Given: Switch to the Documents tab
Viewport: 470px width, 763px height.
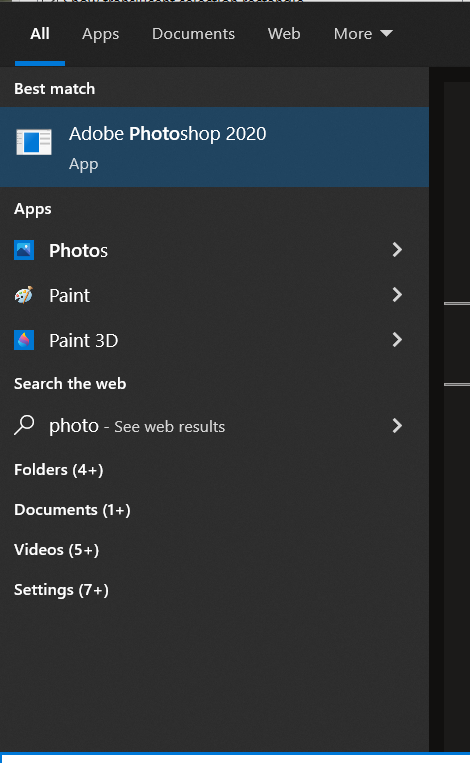Looking at the screenshot, I should pos(193,34).
